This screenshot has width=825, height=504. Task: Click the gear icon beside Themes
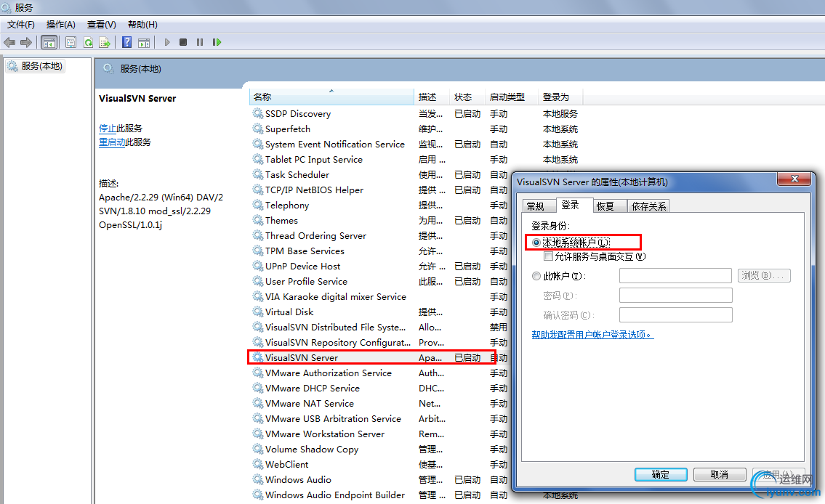(x=258, y=220)
